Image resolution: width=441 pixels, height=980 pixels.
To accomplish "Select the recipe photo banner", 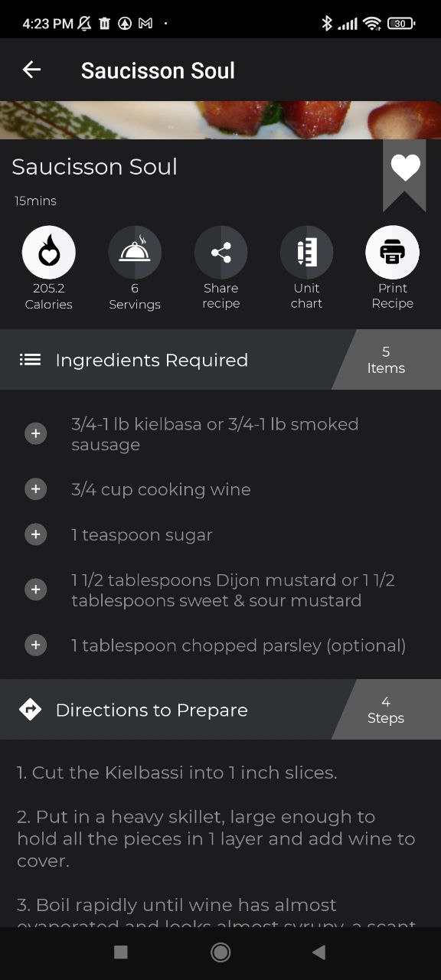I will pyautogui.click(x=220, y=120).
